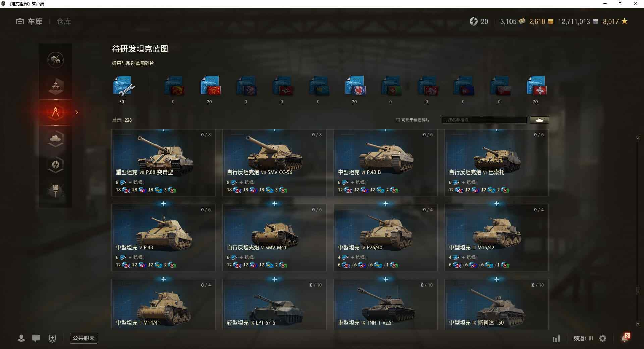Screen dimensions: 644x349
Task: Open the contacts person icon
Action: [x=21, y=338]
